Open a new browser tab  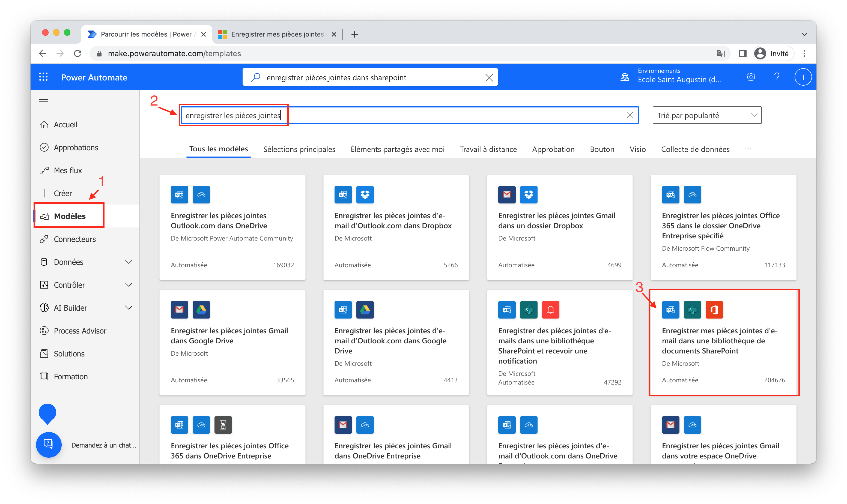pyautogui.click(x=354, y=34)
